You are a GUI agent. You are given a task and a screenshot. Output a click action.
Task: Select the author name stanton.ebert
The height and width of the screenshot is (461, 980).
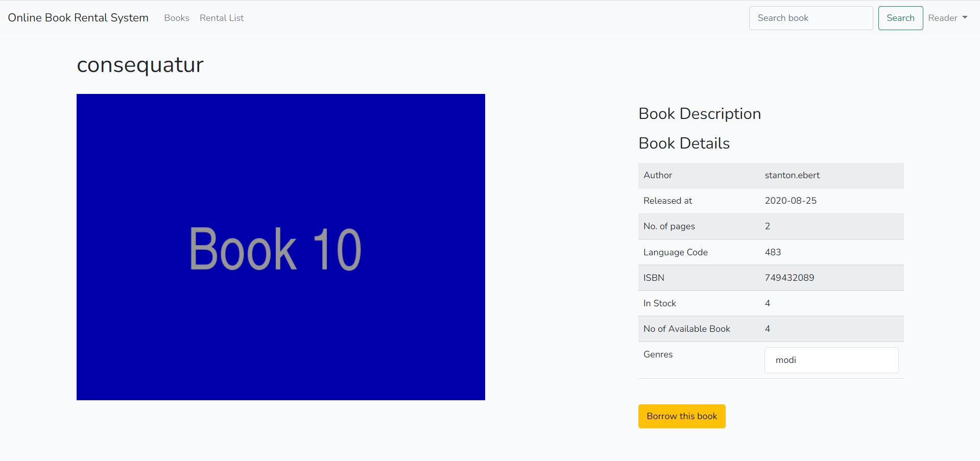[792, 175]
